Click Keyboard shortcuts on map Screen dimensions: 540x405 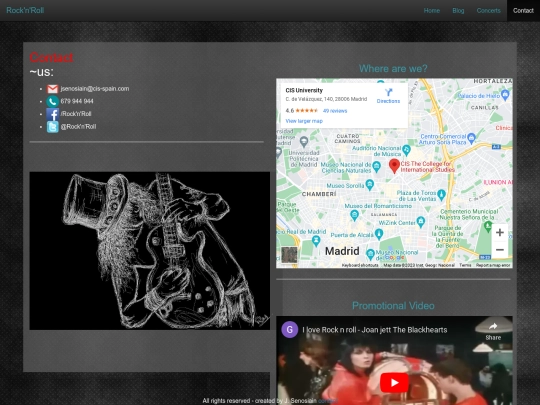360,265
